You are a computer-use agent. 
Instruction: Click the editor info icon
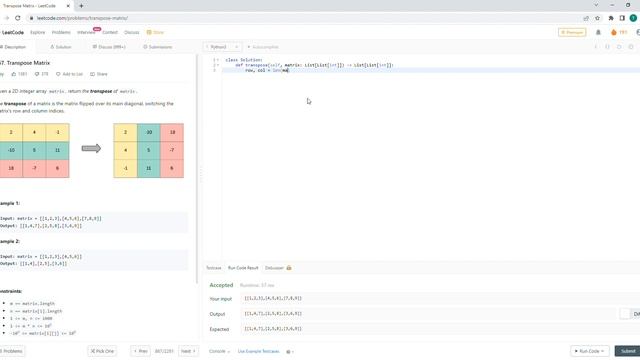596,47
